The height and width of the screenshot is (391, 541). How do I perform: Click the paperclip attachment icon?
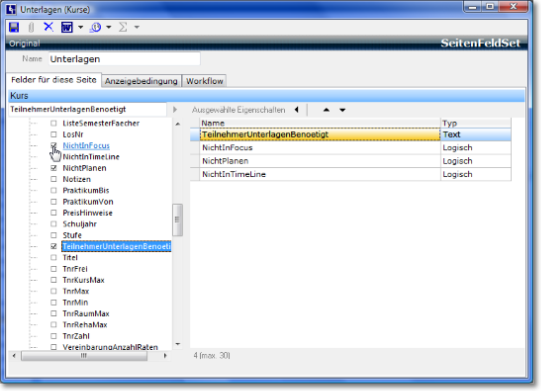pyautogui.click(x=31, y=27)
